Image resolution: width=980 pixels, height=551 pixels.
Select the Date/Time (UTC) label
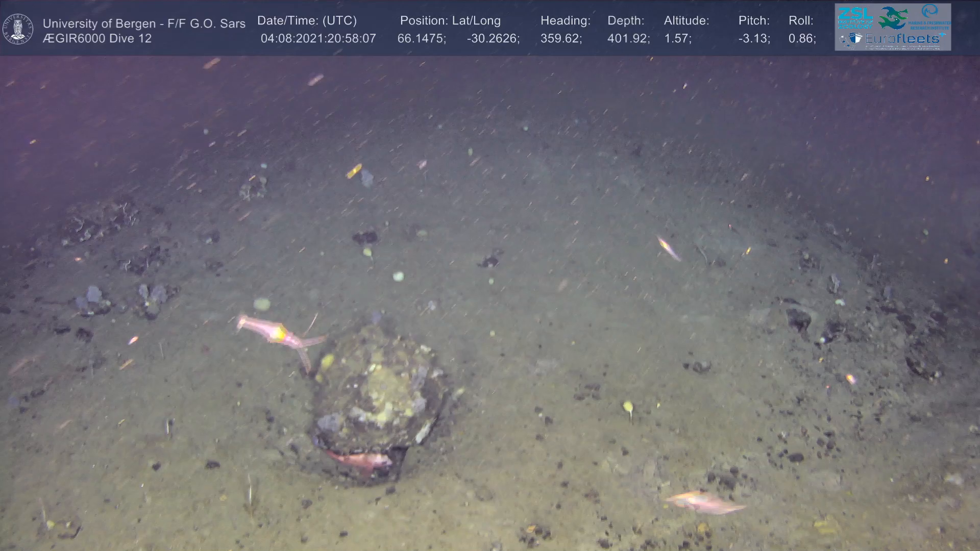click(307, 21)
